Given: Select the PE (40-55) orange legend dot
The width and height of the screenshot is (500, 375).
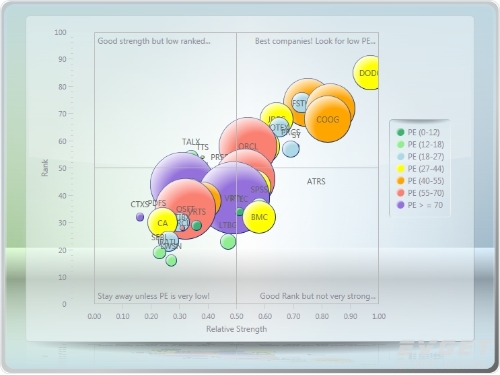Looking at the screenshot, I should pyautogui.click(x=400, y=181).
